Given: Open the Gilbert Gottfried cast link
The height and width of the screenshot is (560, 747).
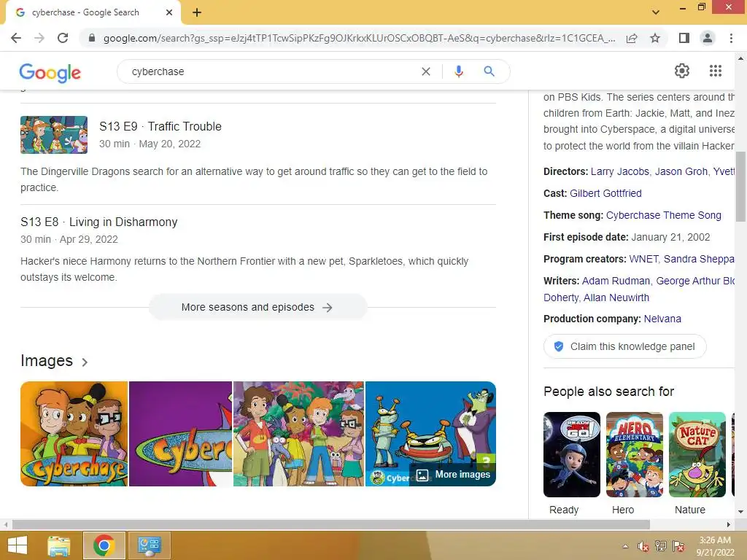Looking at the screenshot, I should 605,193.
